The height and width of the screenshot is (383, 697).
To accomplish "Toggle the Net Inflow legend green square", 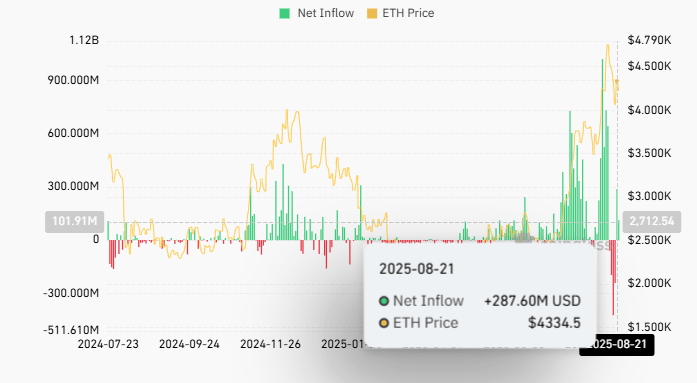I will 284,13.
